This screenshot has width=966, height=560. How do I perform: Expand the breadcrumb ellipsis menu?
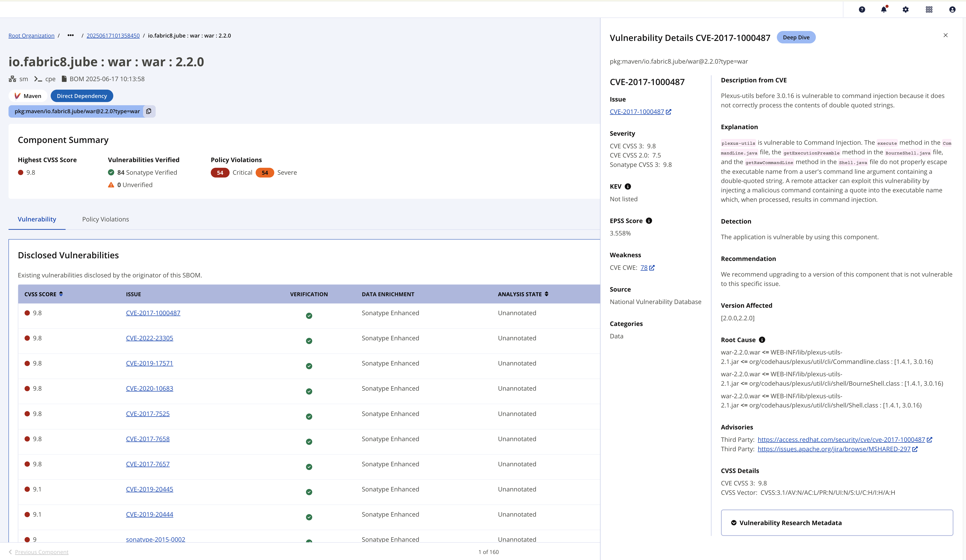(71, 35)
